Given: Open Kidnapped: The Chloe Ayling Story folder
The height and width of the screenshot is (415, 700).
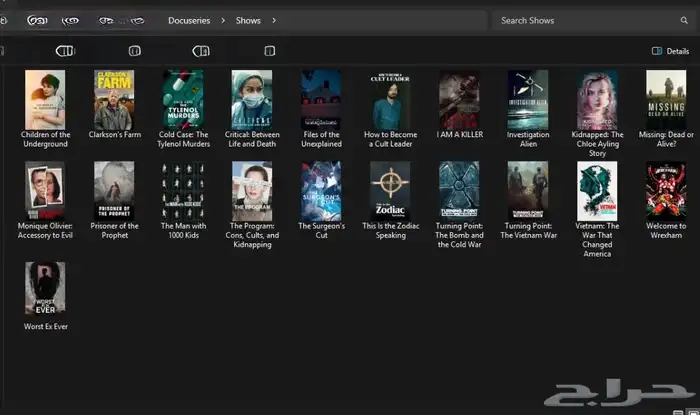Looking at the screenshot, I should click(x=597, y=113).
